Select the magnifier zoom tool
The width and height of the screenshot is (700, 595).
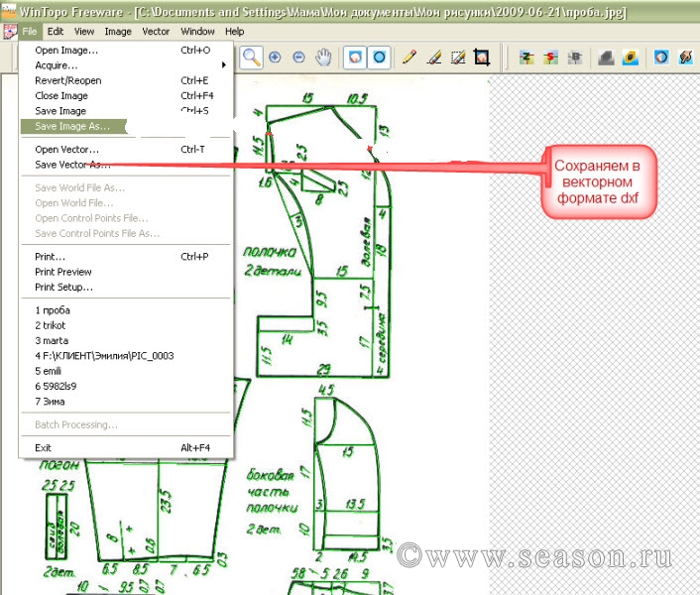(x=251, y=58)
